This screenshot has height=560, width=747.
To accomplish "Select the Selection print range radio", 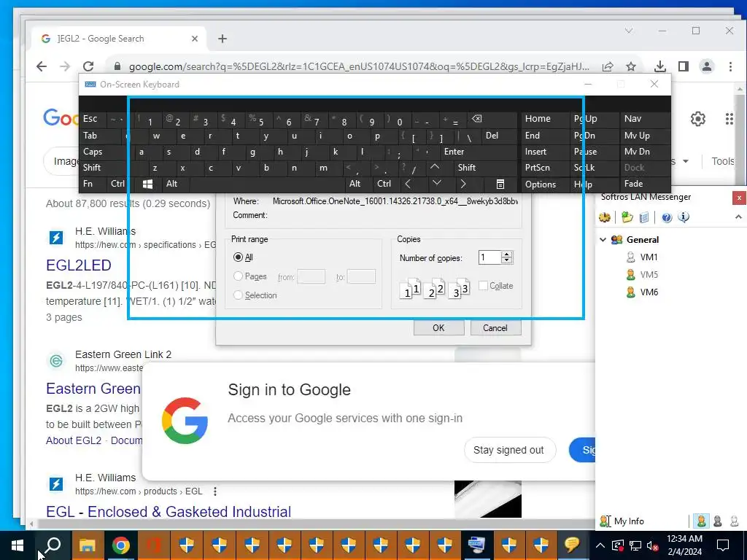I will [238, 295].
